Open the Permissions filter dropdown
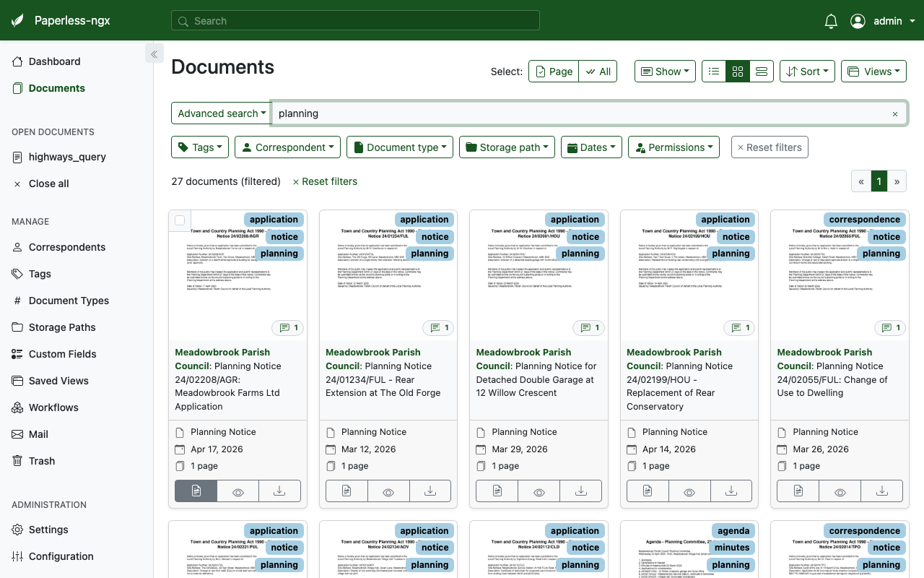 674,147
